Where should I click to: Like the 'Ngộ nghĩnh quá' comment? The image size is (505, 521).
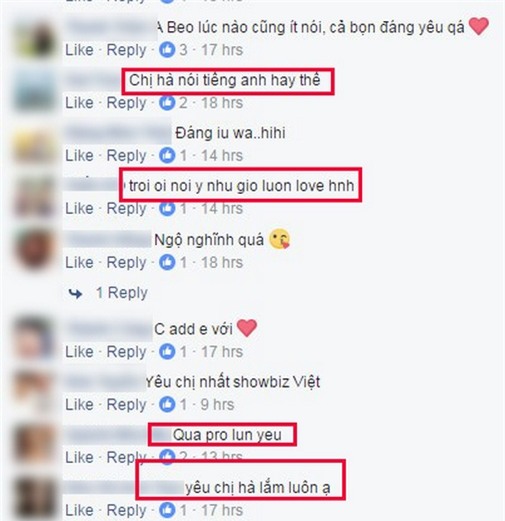[x=79, y=262]
